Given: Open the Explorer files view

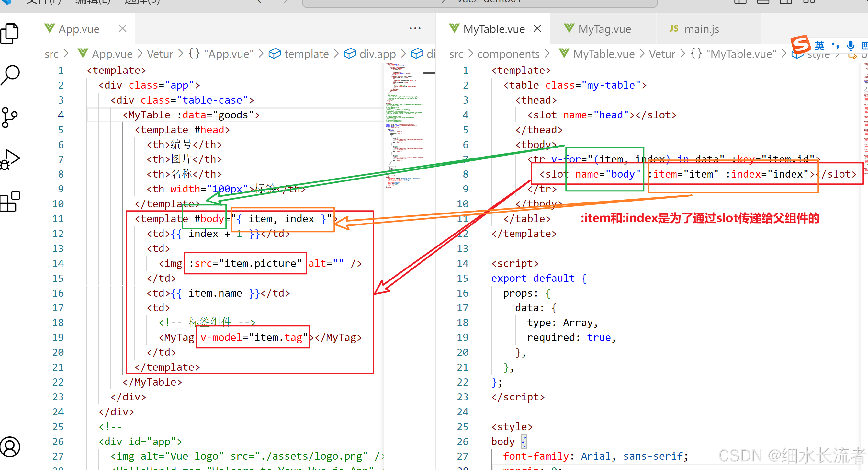Looking at the screenshot, I should click(10, 34).
